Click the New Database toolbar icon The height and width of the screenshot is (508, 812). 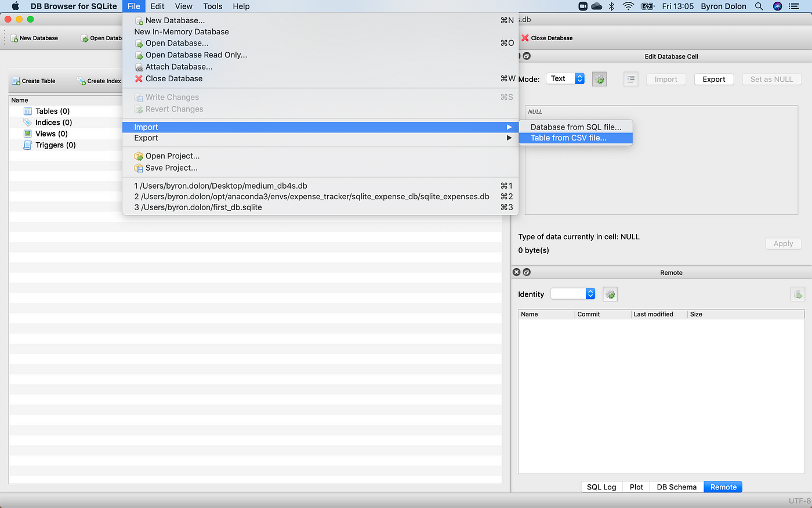(14, 38)
